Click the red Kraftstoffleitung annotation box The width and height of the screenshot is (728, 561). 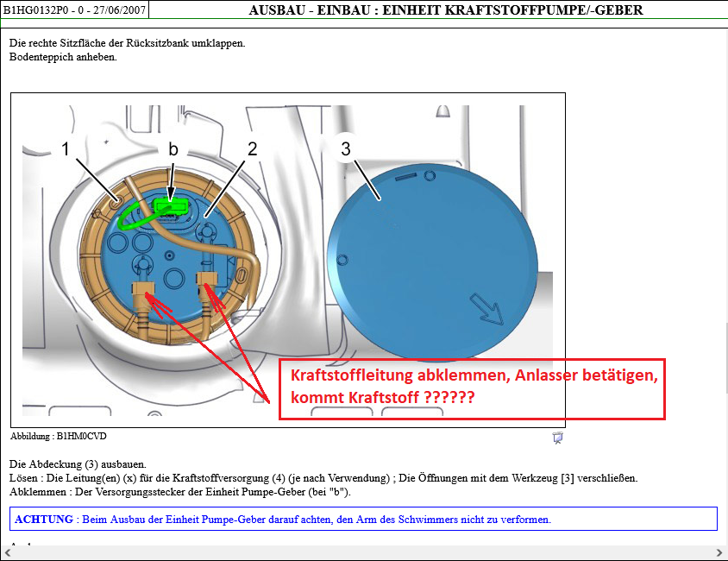pos(471,389)
